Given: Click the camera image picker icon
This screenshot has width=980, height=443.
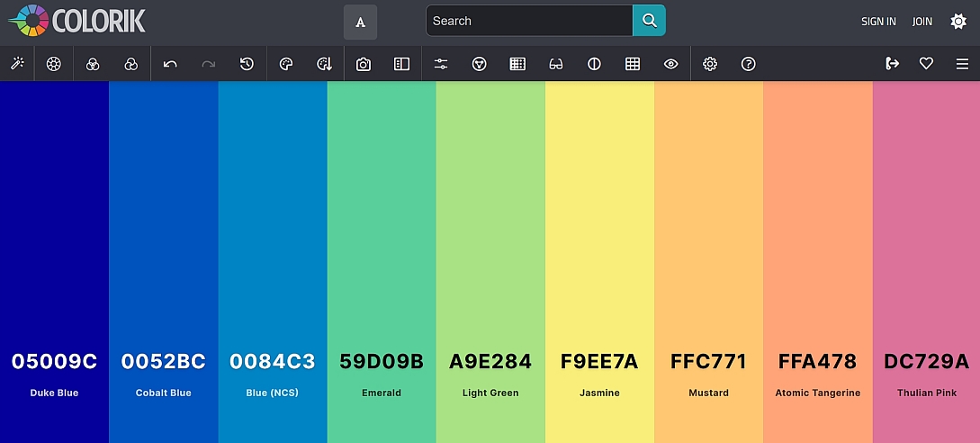Looking at the screenshot, I should click(364, 64).
